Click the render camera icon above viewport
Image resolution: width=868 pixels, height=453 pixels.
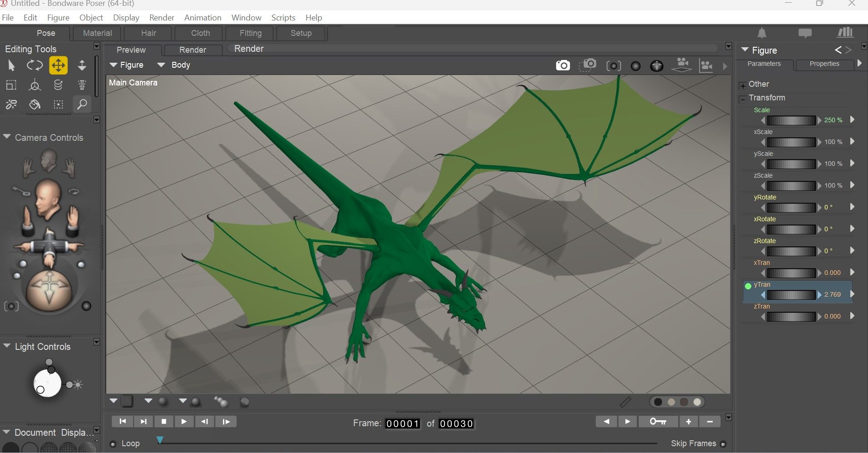(563, 65)
